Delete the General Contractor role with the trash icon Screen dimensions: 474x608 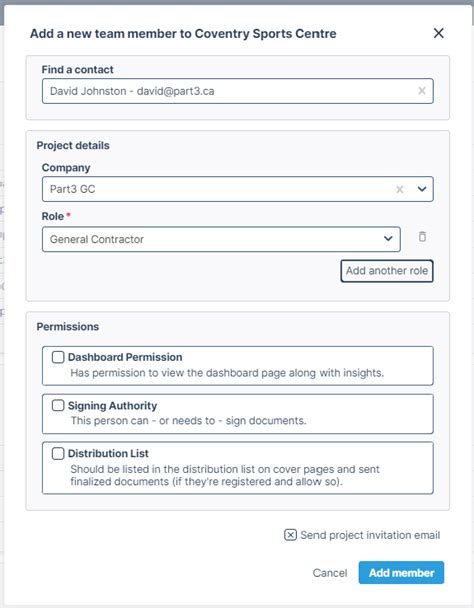point(422,237)
